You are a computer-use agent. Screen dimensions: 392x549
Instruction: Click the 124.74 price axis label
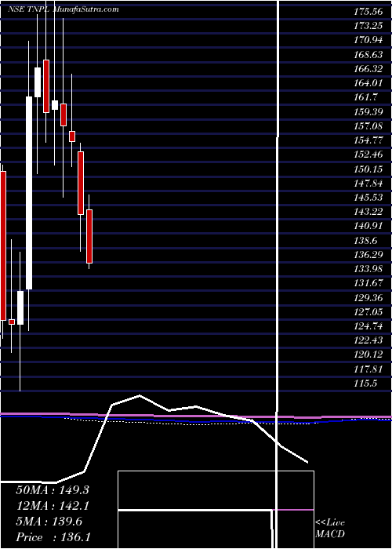click(x=368, y=327)
